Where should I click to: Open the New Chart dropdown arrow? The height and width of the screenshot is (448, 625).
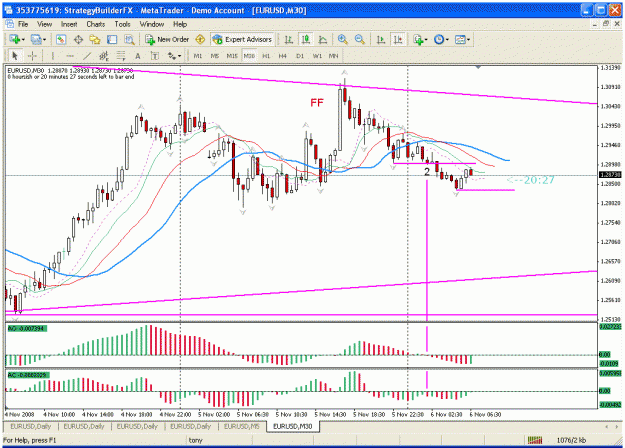(24, 39)
